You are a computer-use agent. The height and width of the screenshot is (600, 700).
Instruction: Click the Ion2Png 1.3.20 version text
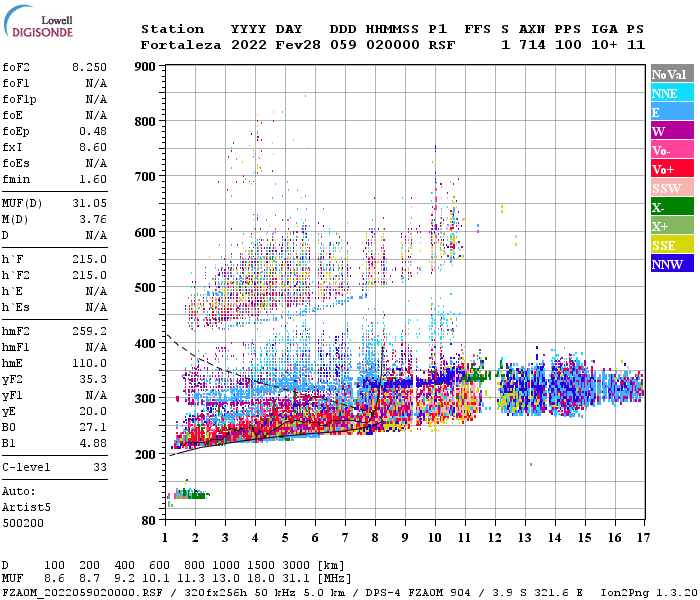click(x=649, y=593)
